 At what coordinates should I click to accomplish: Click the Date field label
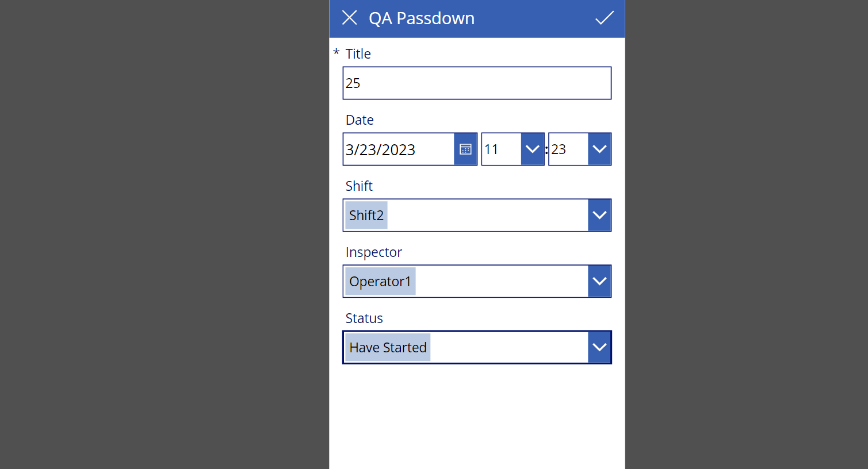(359, 120)
